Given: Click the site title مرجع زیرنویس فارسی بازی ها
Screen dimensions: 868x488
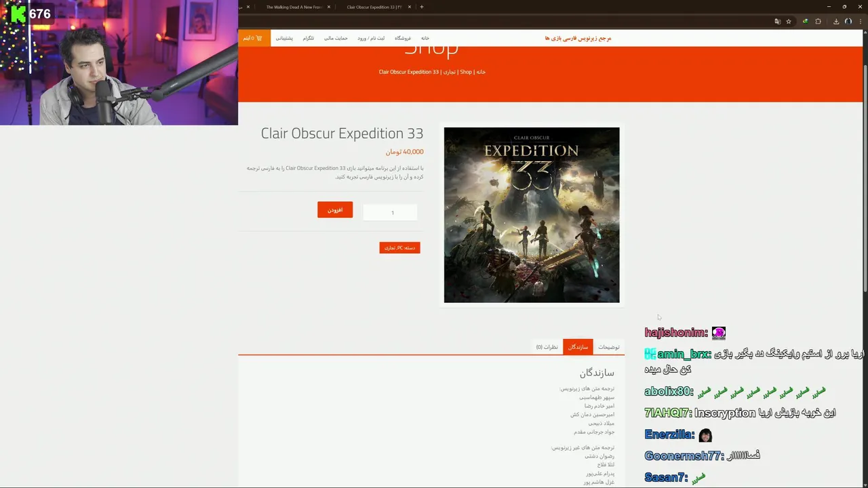Looking at the screenshot, I should click(x=578, y=38).
